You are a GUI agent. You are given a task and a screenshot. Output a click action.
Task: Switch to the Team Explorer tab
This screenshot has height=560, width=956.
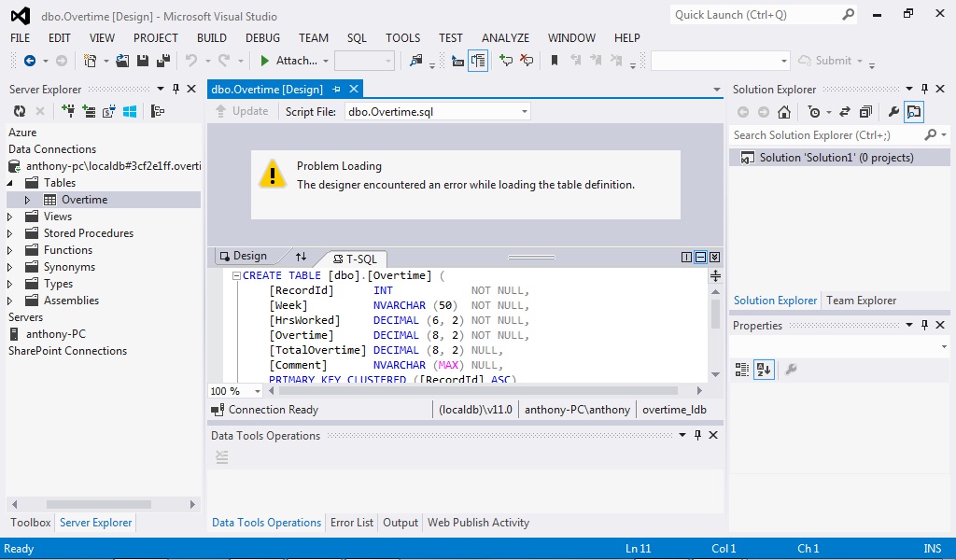point(864,300)
